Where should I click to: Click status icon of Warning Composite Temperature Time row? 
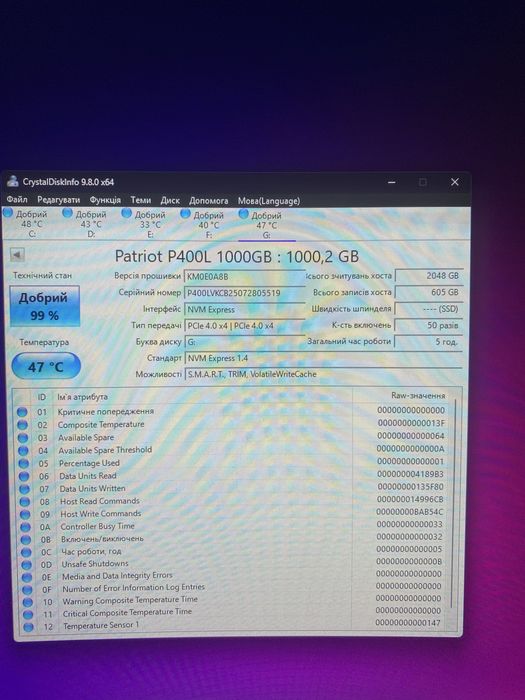pos(28,602)
